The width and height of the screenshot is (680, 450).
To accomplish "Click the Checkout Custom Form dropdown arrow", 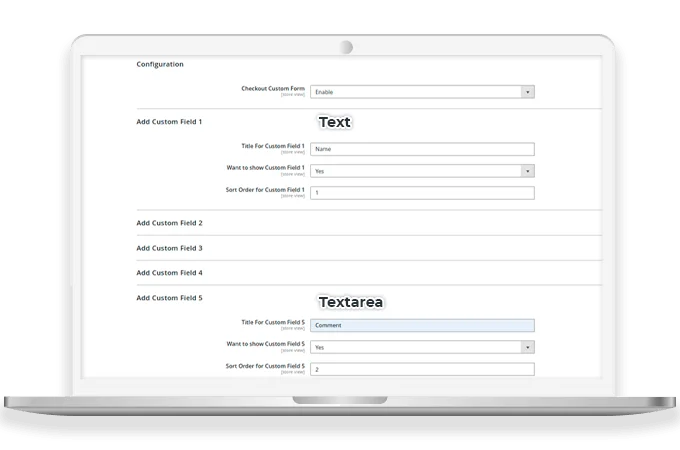I will [x=528, y=92].
